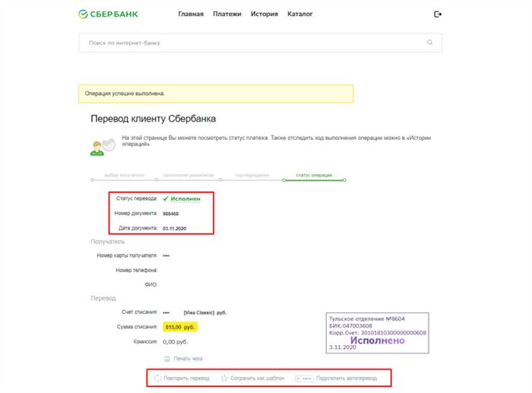The image size is (532, 393).
Task: Click the 'Перевод' section heading
Action: (103, 298)
